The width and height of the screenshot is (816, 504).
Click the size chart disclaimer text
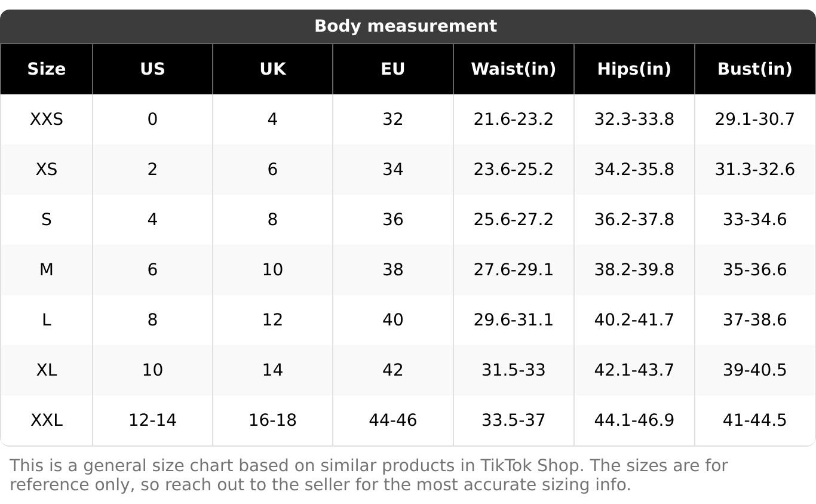(x=368, y=475)
